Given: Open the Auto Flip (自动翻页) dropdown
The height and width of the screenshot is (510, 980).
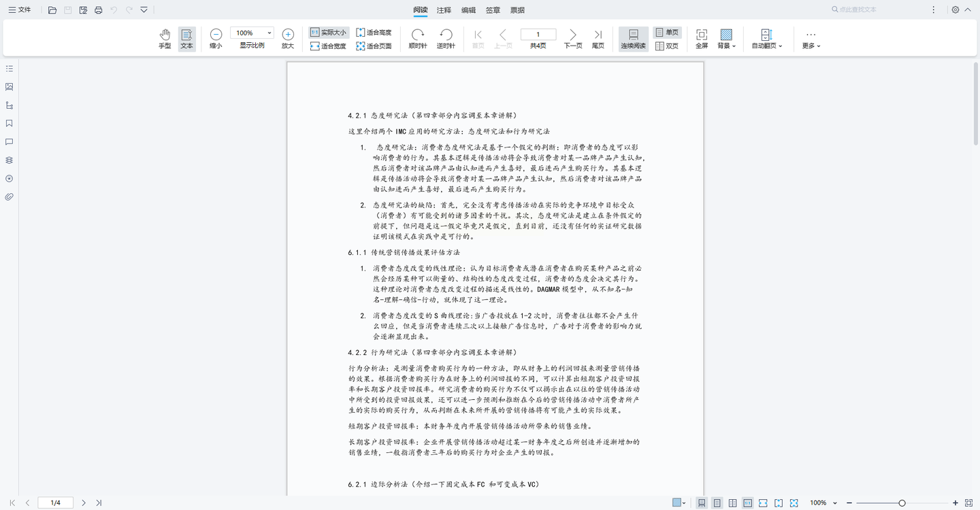Looking at the screenshot, I should point(766,39).
